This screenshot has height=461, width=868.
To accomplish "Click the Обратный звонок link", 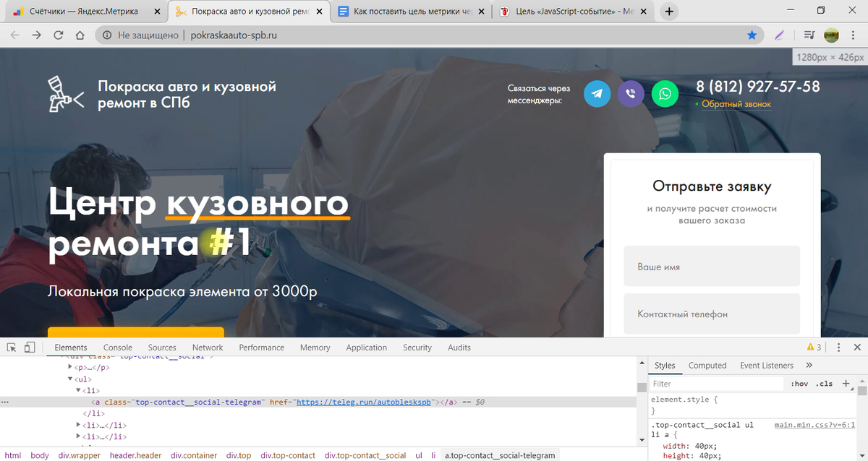I will click(x=736, y=104).
